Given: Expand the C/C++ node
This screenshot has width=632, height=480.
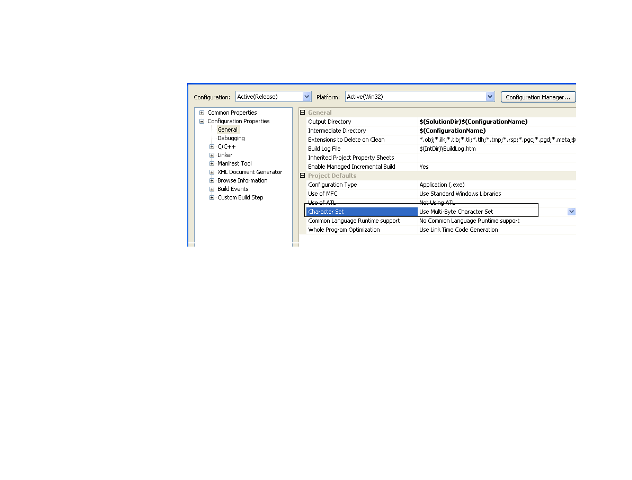Looking at the screenshot, I should click(x=212, y=147).
